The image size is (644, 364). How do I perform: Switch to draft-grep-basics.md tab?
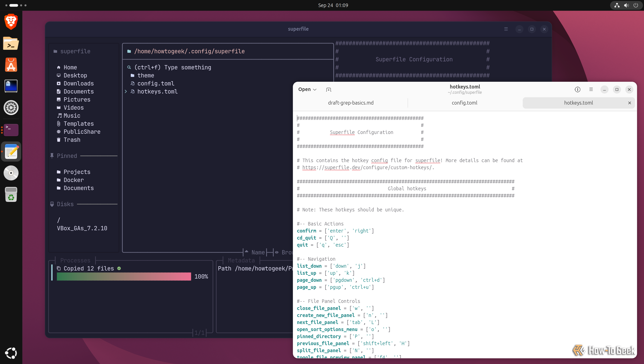[351, 103]
